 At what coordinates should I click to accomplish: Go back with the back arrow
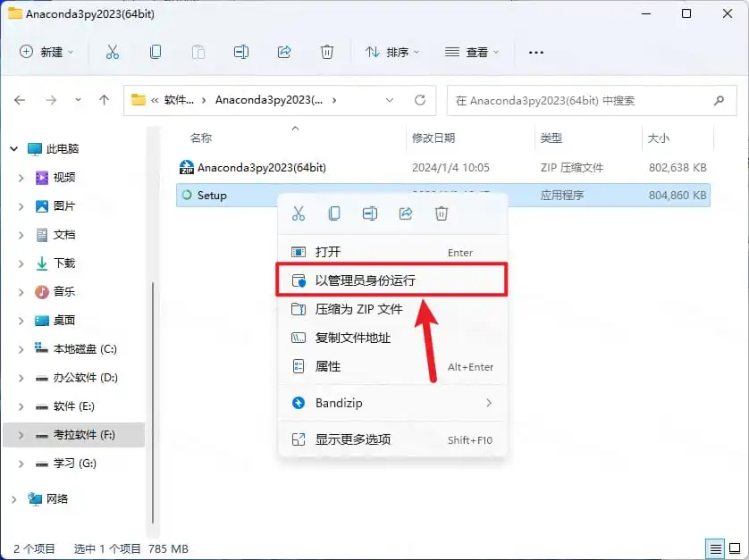click(x=20, y=100)
